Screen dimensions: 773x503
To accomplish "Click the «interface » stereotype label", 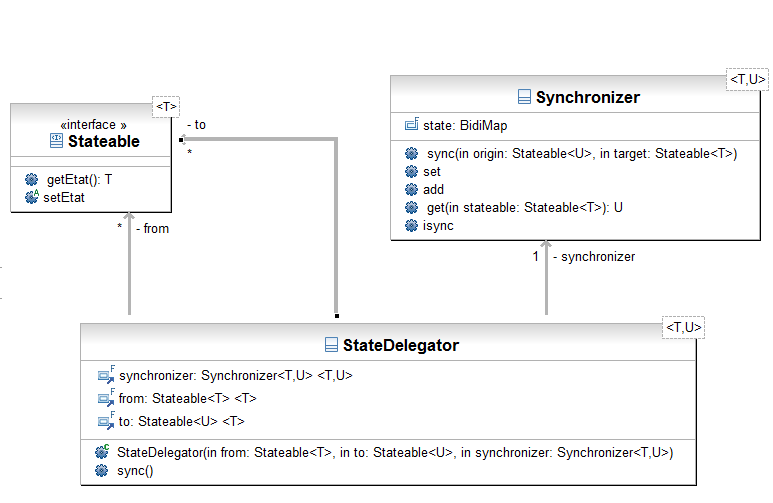I will [93, 124].
